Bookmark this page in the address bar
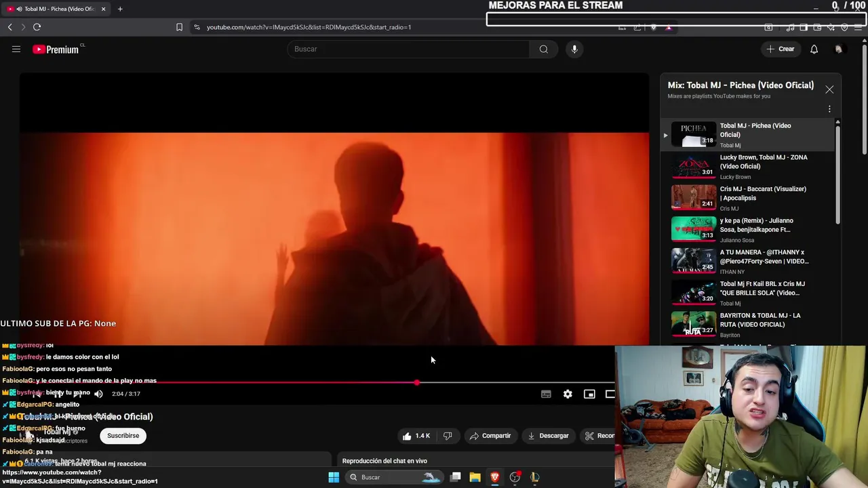This screenshot has width=868, height=488. pyautogui.click(x=179, y=27)
